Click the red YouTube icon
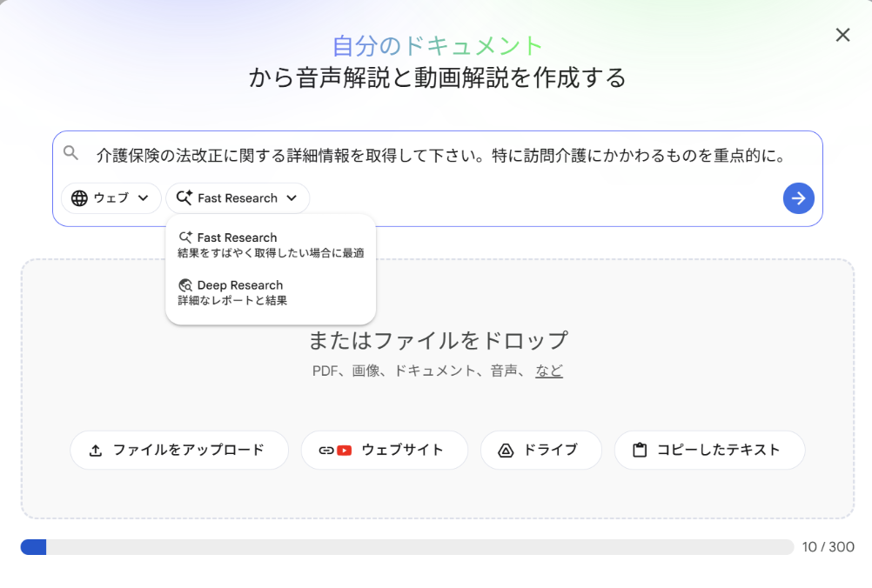Image resolution: width=872 pixels, height=588 pixels. pos(345,451)
